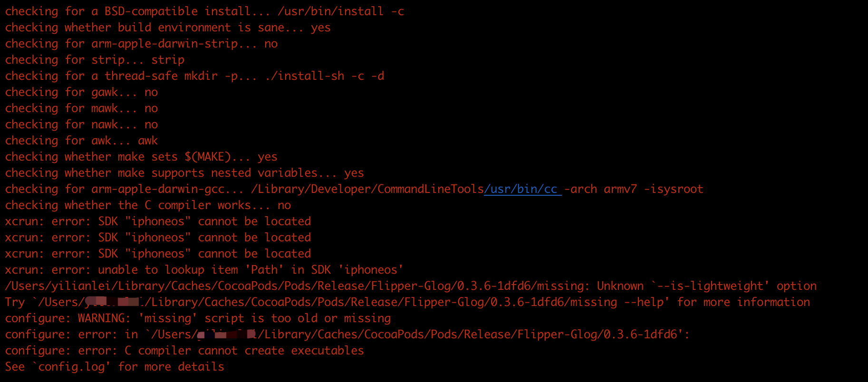Click the "arm-apple-darwin-strip... no" line
The image size is (868, 382).
pyautogui.click(x=141, y=44)
